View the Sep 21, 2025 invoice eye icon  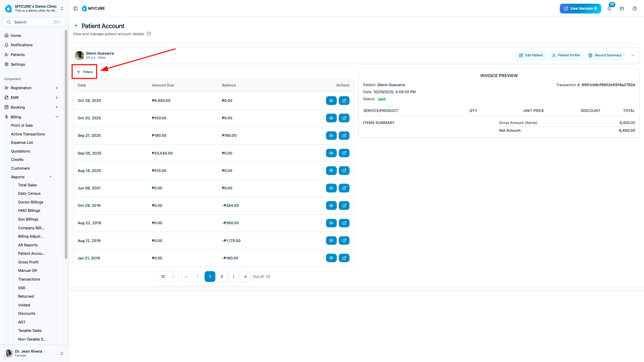pyautogui.click(x=331, y=135)
